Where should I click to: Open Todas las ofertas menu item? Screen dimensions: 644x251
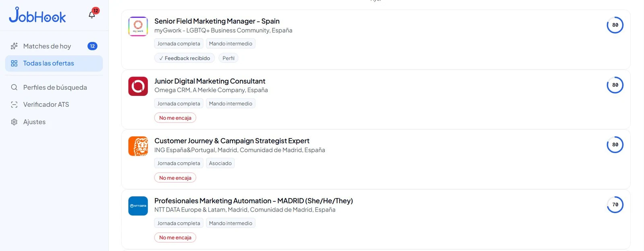click(x=54, y=63)
